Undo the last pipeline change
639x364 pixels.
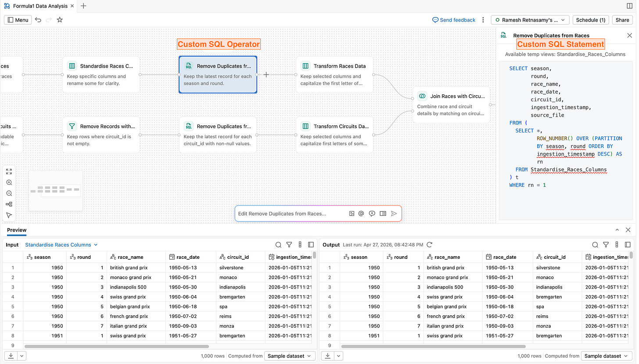coord(38,20)
